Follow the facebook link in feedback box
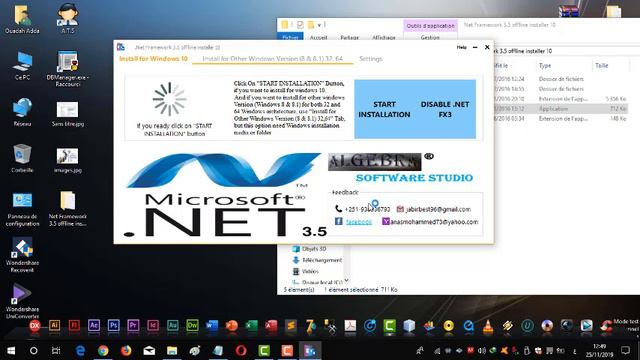The width and height of the screenshot is (640, 360). click(x=359, y=222)
